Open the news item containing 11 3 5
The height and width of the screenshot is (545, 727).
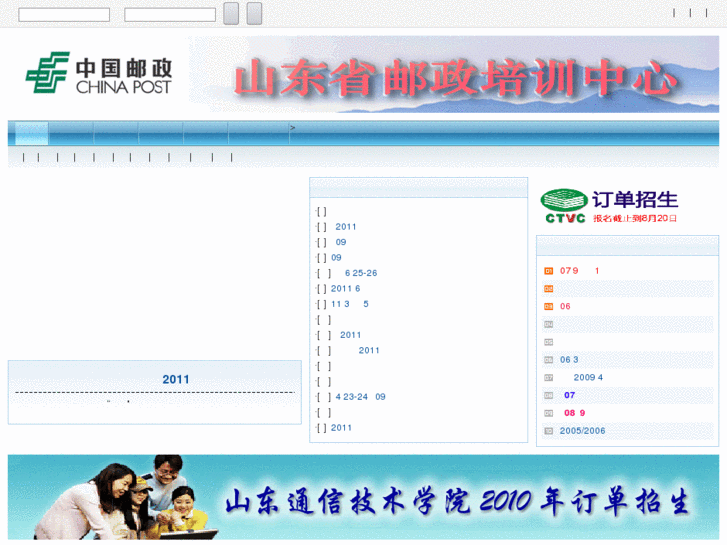tap(350, 304)
